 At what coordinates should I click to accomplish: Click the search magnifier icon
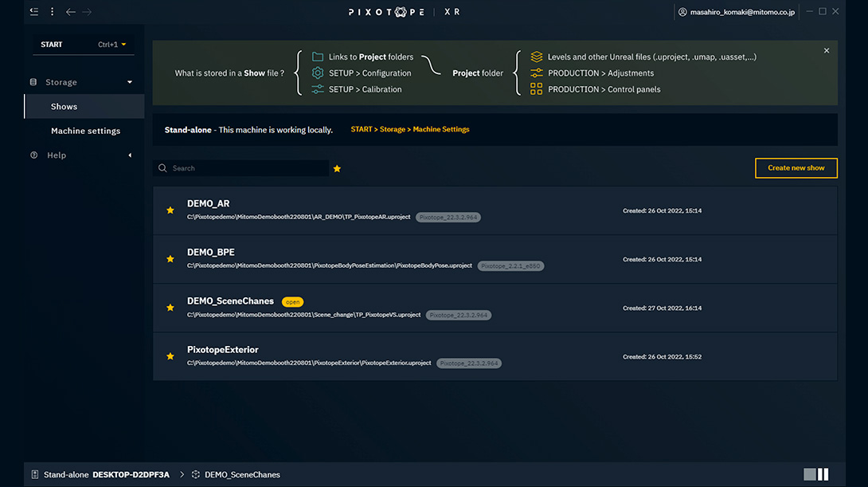[x=162, y=168]
